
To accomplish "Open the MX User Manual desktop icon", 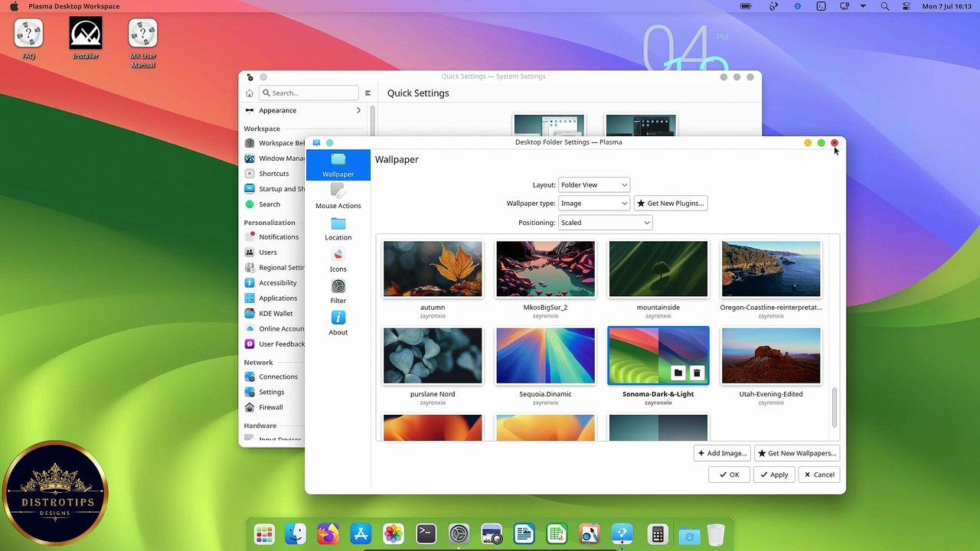I will (142, 44).
